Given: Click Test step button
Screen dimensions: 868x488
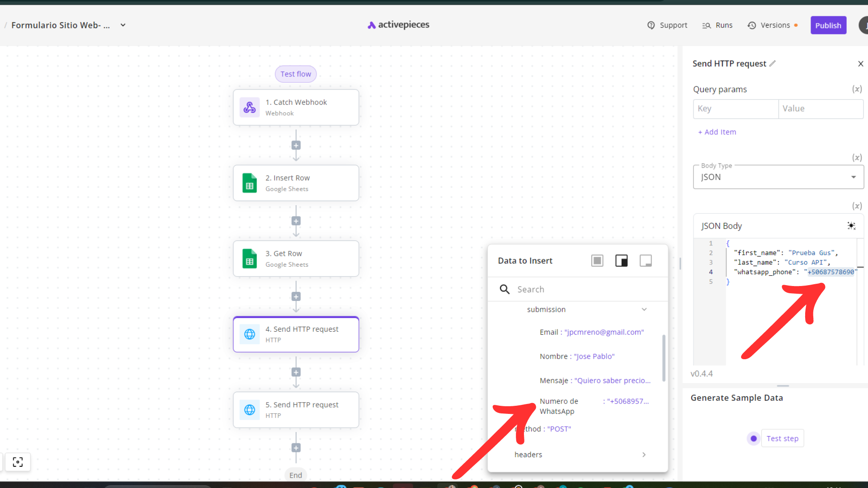Looking at the screenshot, I should pos(782,438).
